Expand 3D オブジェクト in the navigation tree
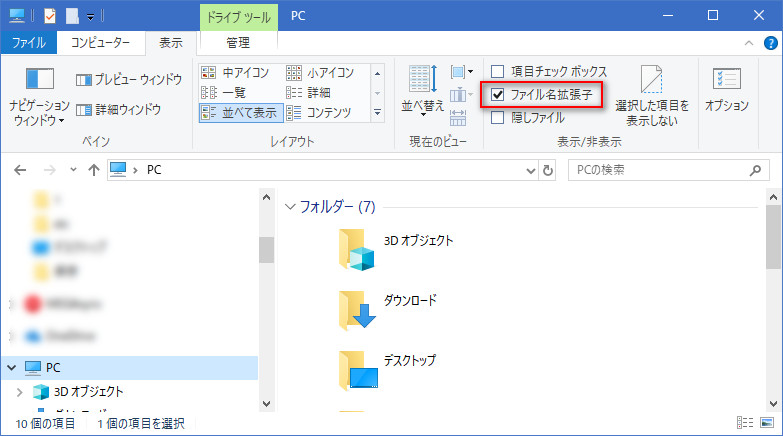Viewport: 783px width, 436px height. click(19, 391)
